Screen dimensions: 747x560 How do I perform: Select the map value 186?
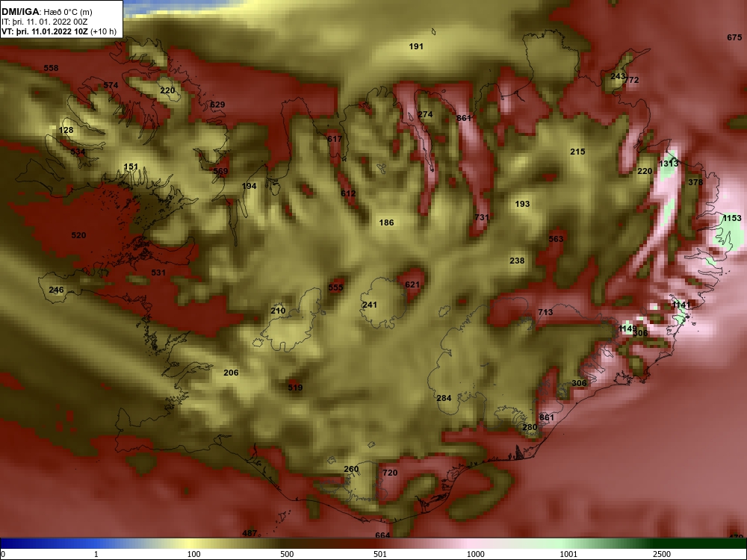pyautogui.click(x=386, y=223)
